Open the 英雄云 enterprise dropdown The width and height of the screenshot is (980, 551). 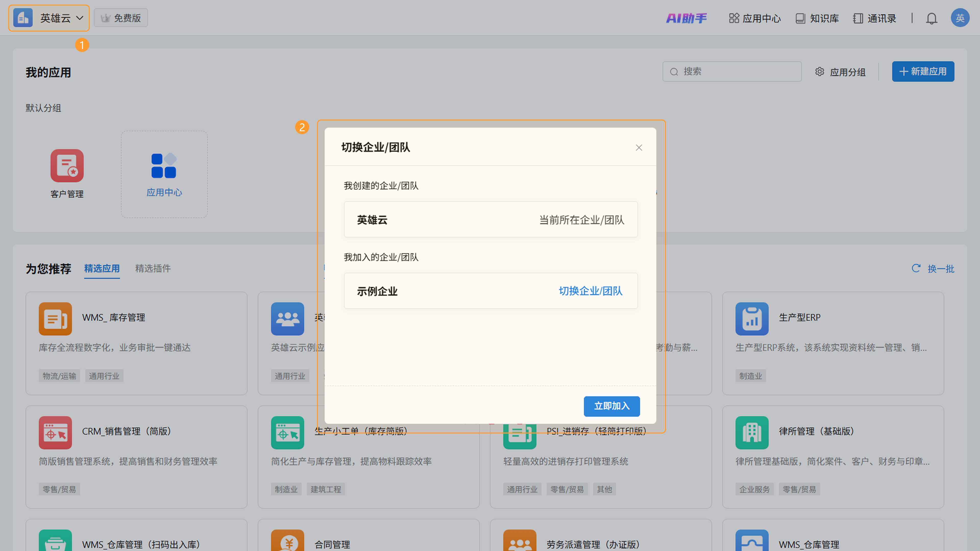click(49, 18)
